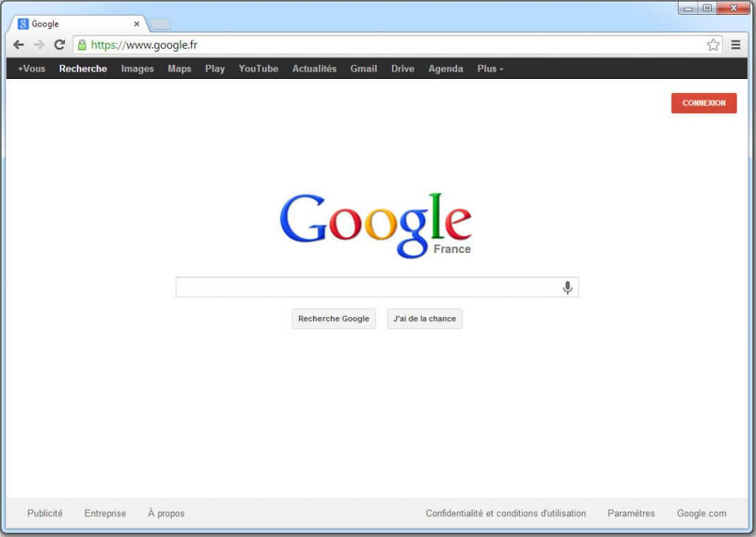This screenshot has height=537, width=756.
Task: Open the Publicité footer link
Action: [x=45, y=513]
